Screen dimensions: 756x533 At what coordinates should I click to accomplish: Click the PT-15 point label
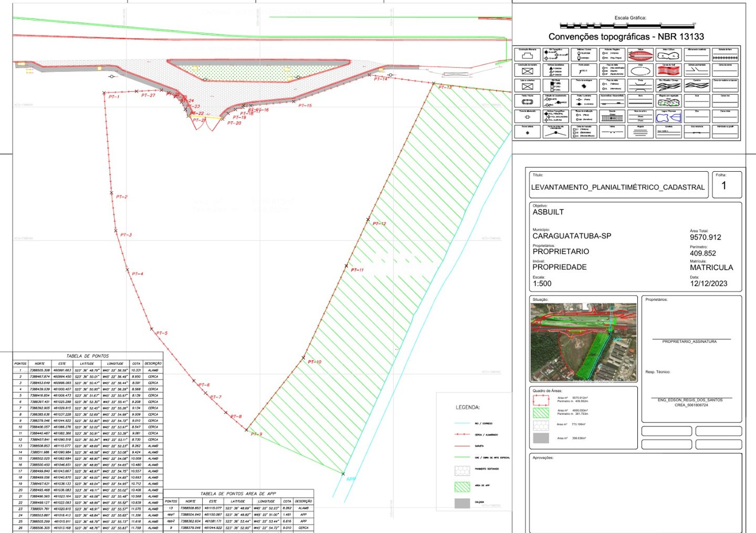pos(305,106)
